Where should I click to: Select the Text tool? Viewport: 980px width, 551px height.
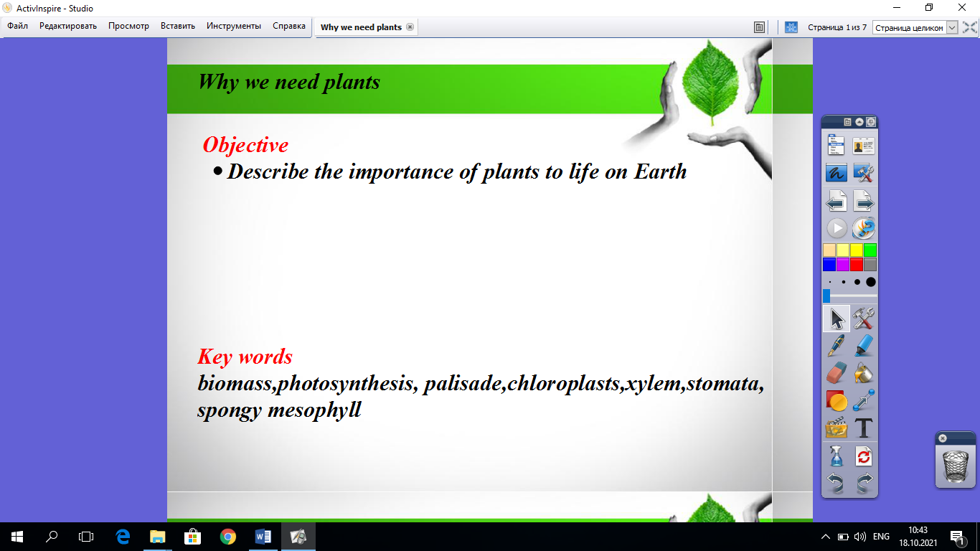pos(864,428)
